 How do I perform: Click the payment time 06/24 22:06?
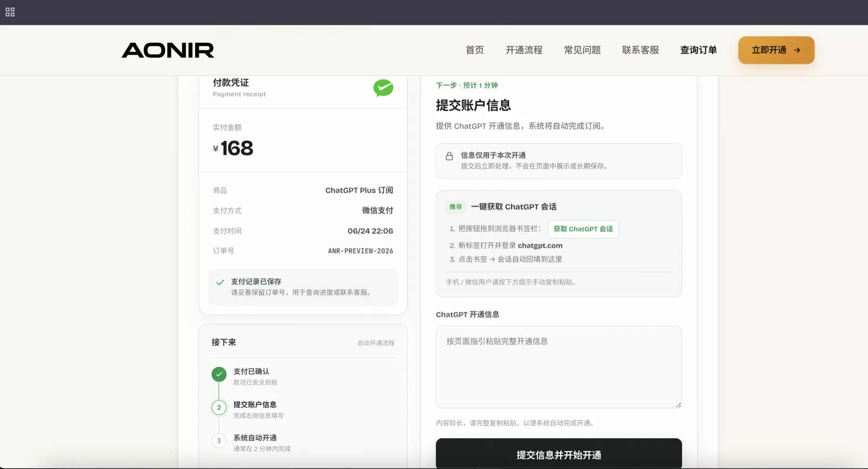pyautogui.click(x=370, y=231)
